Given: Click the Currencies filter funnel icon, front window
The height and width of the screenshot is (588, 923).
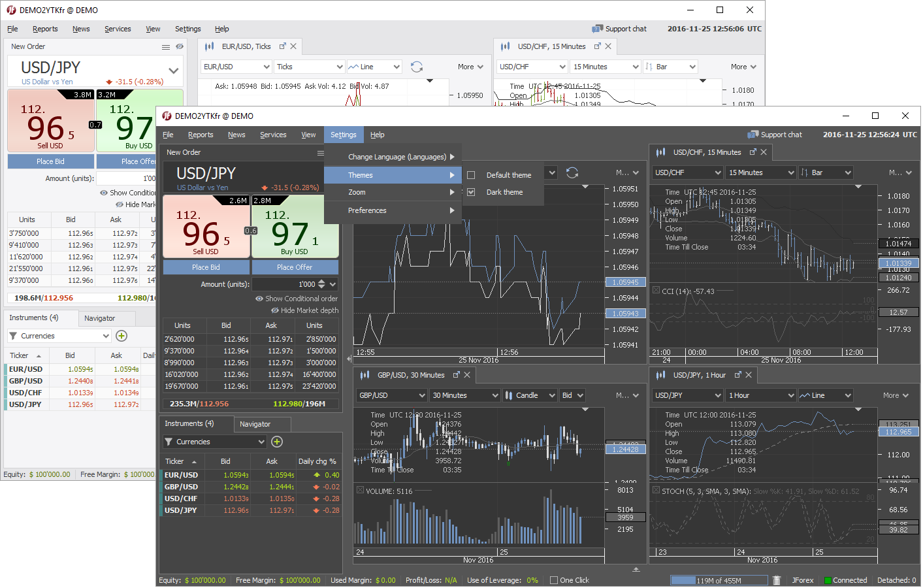Looking at the screenshot, I should tap(168, 442).
